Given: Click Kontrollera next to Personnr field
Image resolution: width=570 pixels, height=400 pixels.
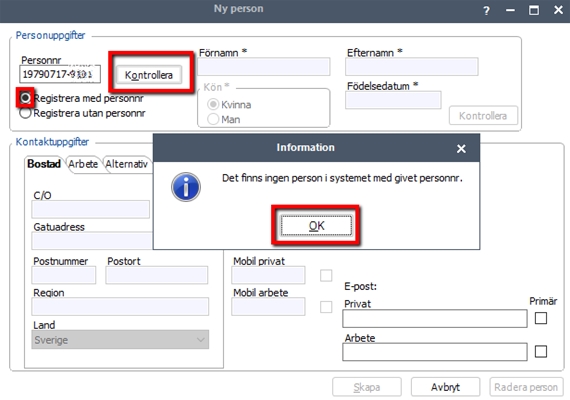Looking at the screenshot, I should tap(149, 75).
